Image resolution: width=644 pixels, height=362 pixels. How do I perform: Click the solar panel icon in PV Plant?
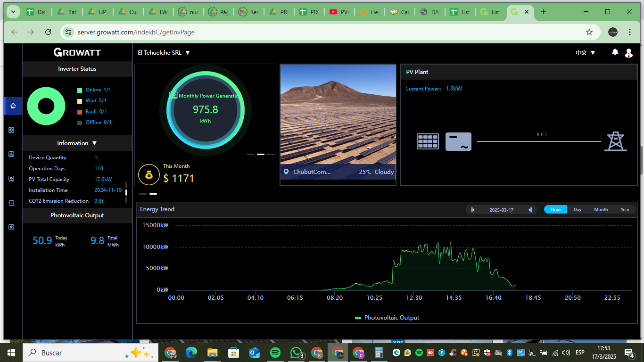click(x=428, y=141)
